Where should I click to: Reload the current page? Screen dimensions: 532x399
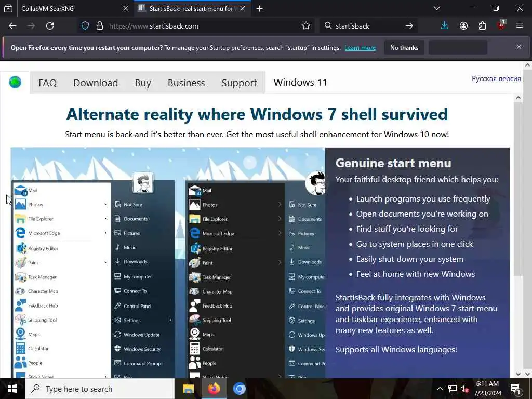point(50,26)
